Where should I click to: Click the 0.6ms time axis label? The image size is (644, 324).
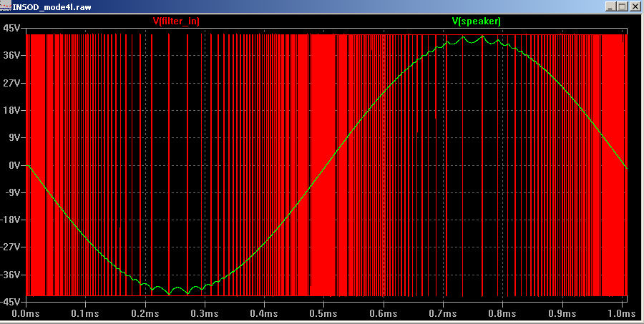(x=384, y=314)
